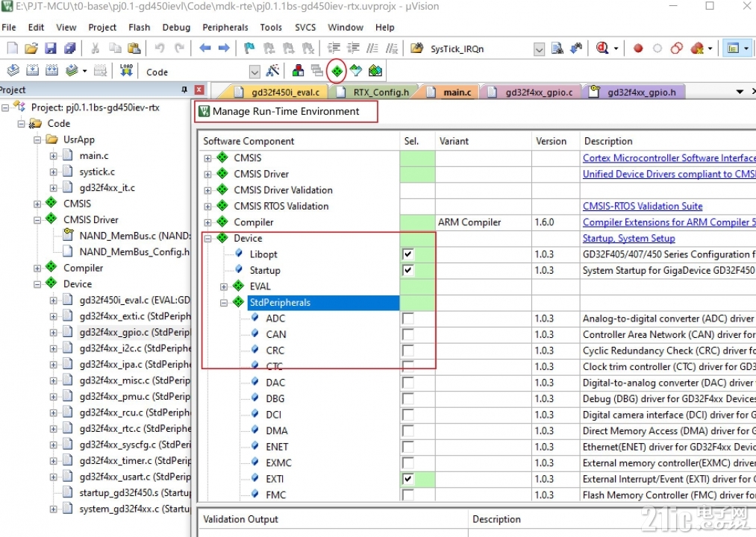Navigate backwards with the blue left arrow
This screenshot has height=537, width=756.
[205, 48]
